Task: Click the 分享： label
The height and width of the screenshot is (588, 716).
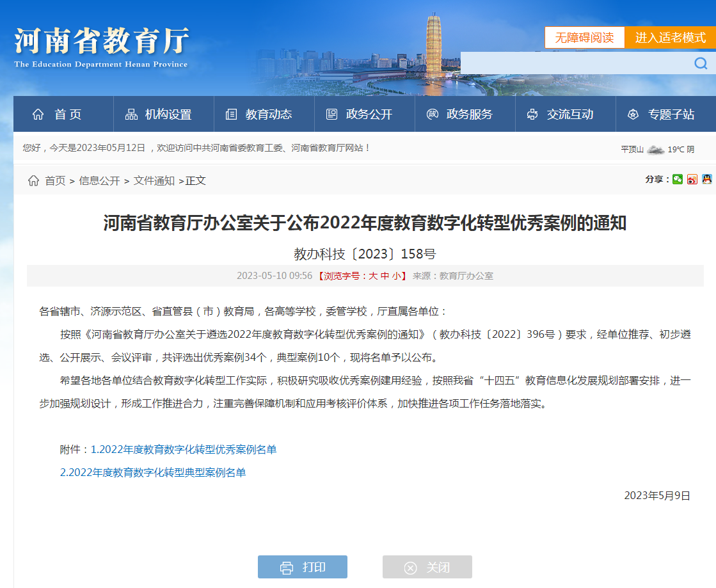Action: click(657, 179)
